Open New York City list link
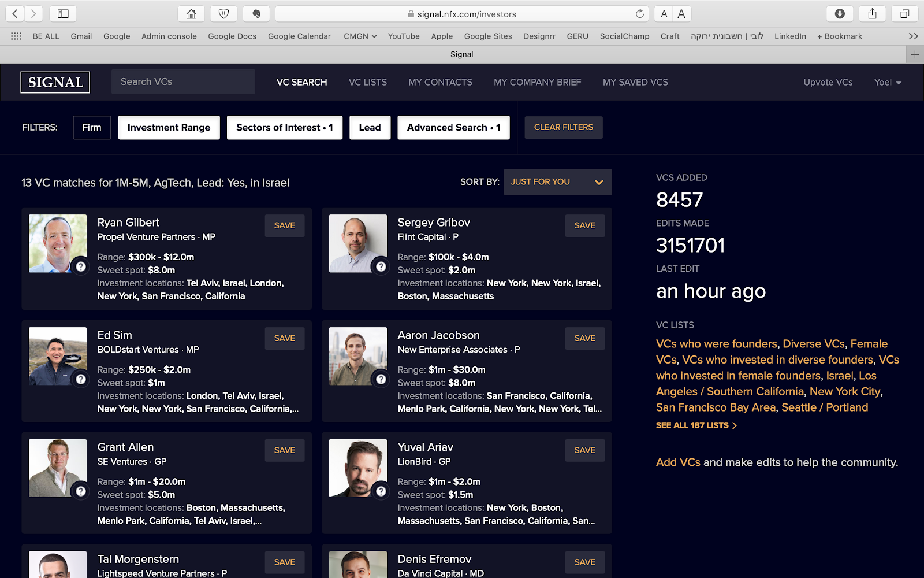This screenshot has height=578, width=924. click(x=845, y=391)
